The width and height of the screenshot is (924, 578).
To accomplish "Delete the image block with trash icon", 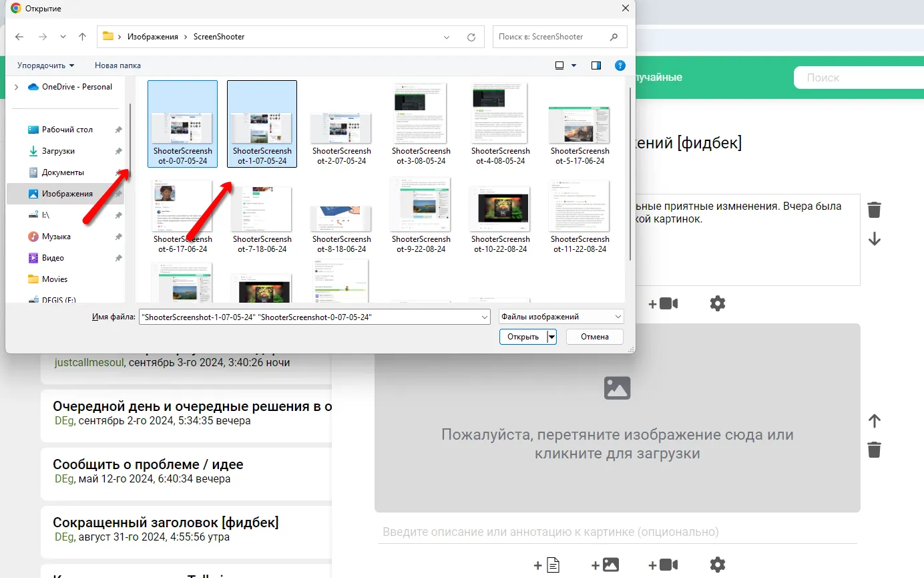I will tap(874, 450).
